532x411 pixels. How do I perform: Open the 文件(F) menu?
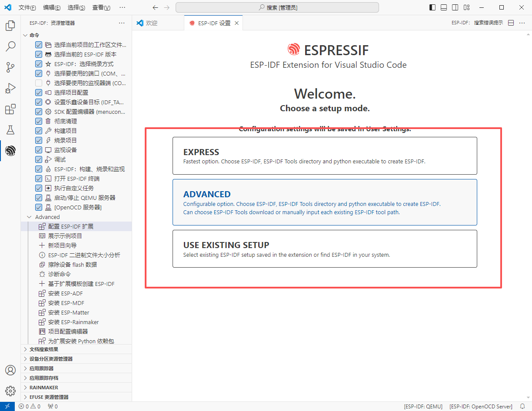pyautogui.click(x=27, y=7)
